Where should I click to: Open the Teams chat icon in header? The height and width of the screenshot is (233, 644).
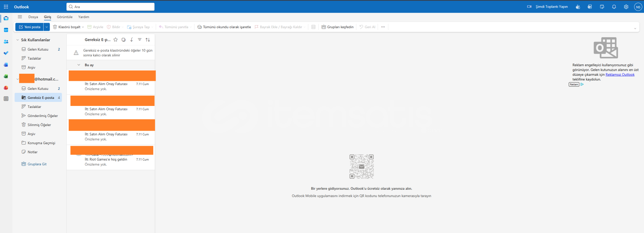pyautogui.click(x=578, y=7)
